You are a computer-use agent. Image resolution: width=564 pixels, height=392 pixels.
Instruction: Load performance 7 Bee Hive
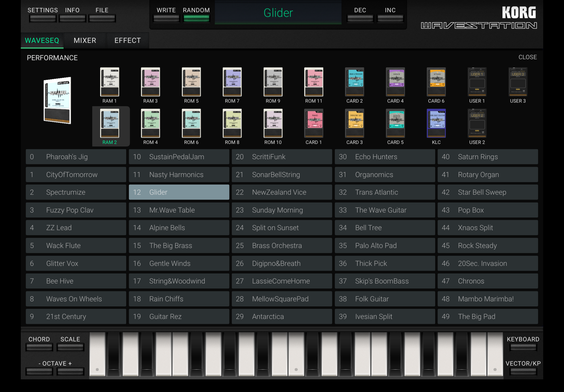coord(76,281)
